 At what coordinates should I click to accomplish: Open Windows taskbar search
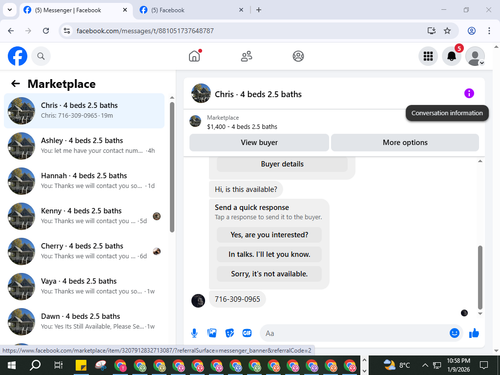coord(35,365)
